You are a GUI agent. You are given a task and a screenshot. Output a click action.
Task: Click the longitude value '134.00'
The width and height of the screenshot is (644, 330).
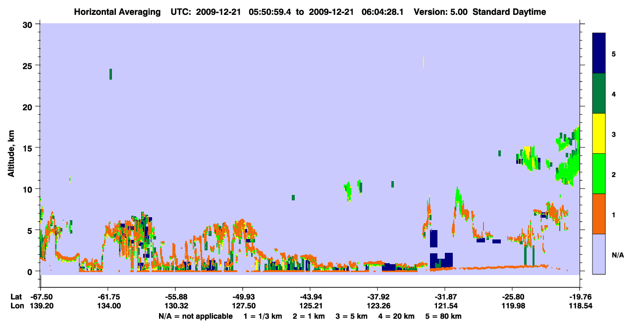tap(108, 306)
